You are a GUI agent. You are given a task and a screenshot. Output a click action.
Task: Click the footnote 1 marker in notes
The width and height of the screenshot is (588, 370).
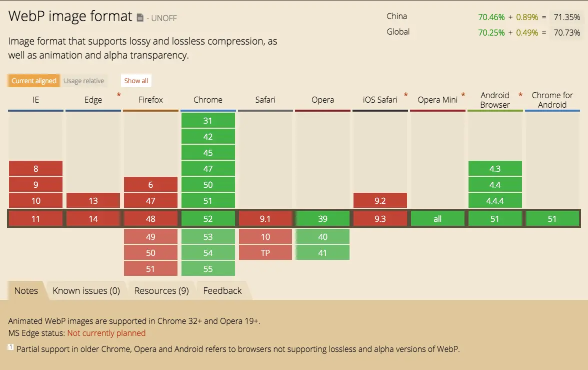point(11,347)
